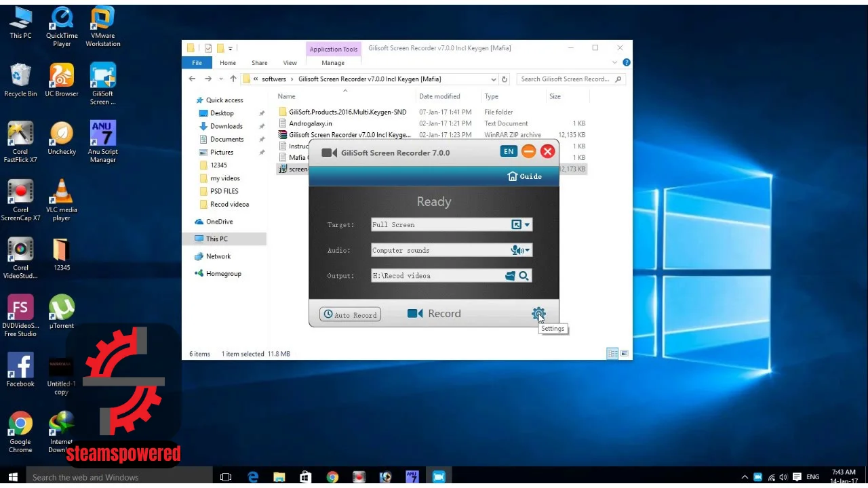The width and height of the screenshot is (868, 488).
Task: Open the Windows Start menu
Action: [x=12, y=477]
